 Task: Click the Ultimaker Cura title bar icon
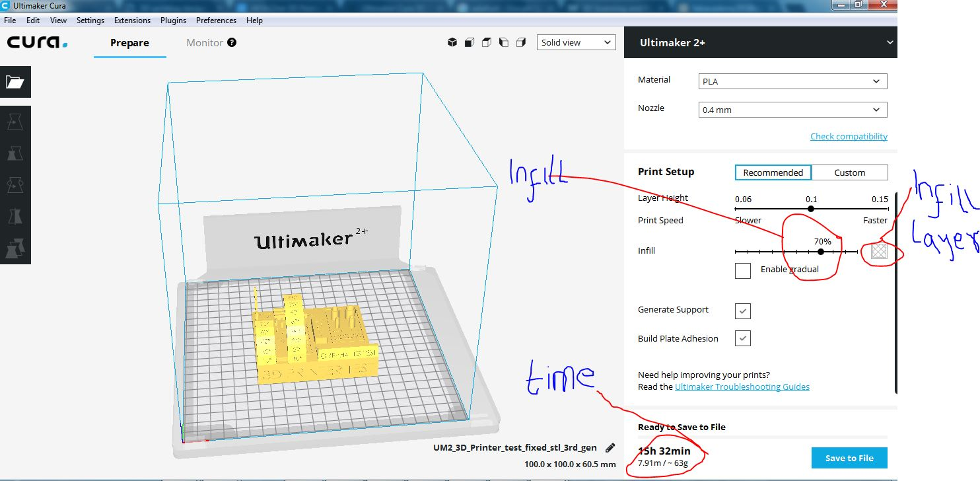[6, 5]
